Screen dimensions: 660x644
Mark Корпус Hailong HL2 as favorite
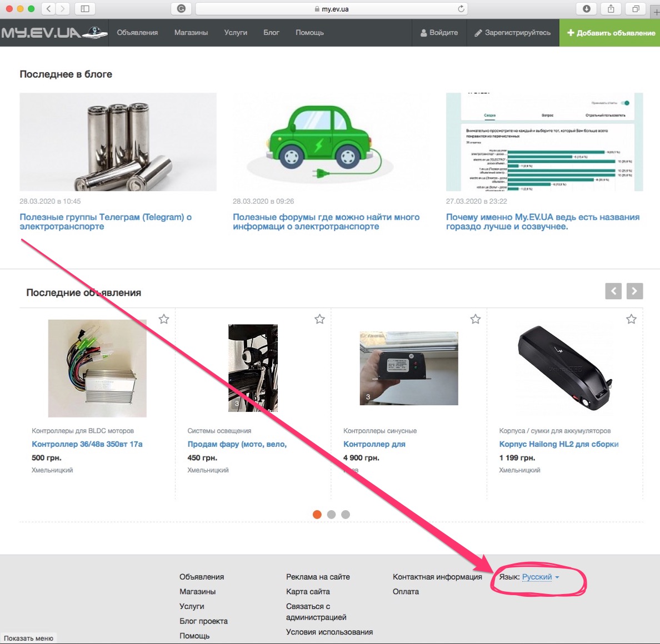tap(631, 319)
